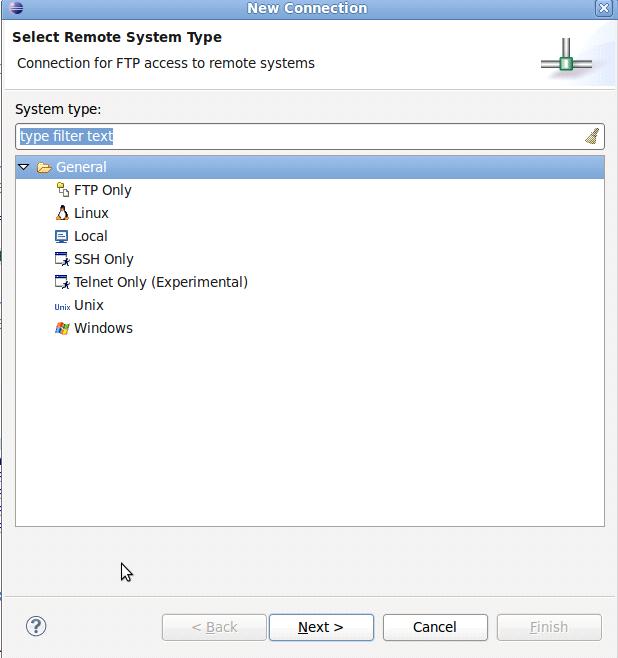
Task: Click the disabled Finish button
Action: (x=549, y=627)
